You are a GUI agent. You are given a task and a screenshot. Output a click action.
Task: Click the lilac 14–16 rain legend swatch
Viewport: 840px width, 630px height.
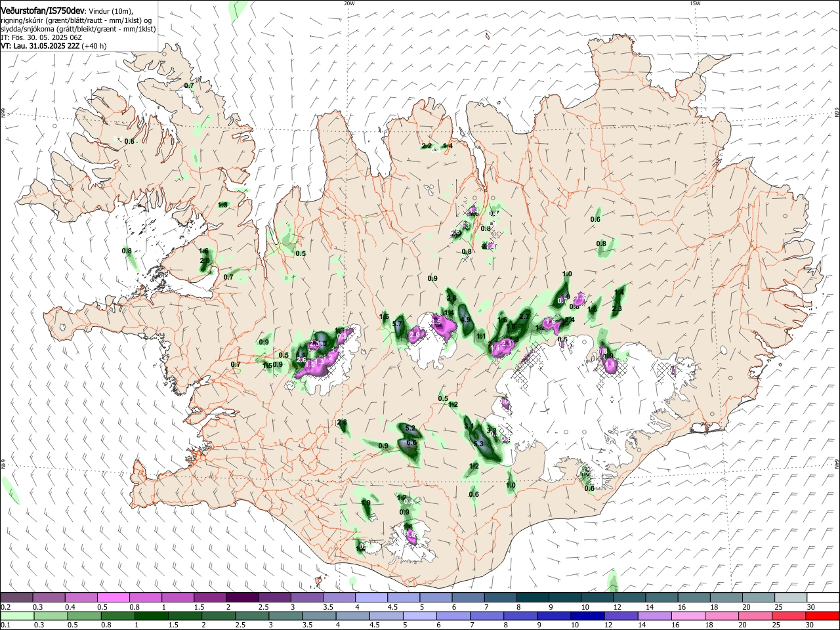pyautogui.click(x=654, y=616)
